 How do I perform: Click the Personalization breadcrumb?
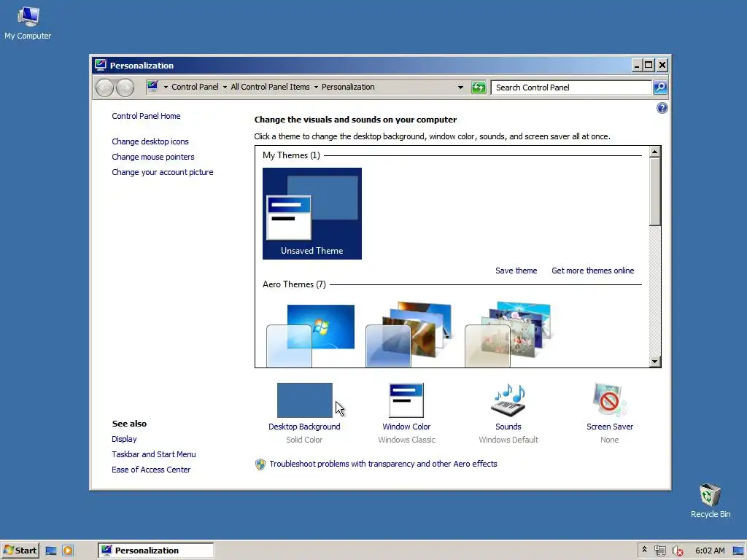point(348,87)
